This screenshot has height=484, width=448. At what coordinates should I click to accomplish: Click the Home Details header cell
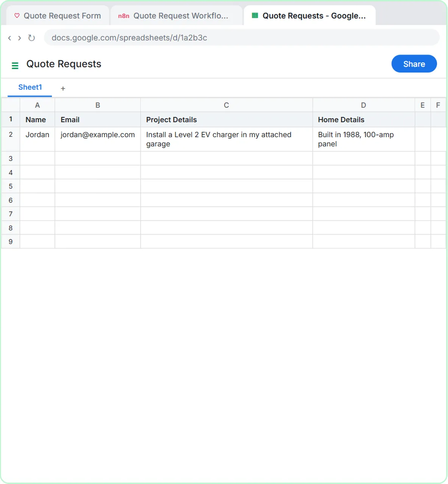click(364, 120)
